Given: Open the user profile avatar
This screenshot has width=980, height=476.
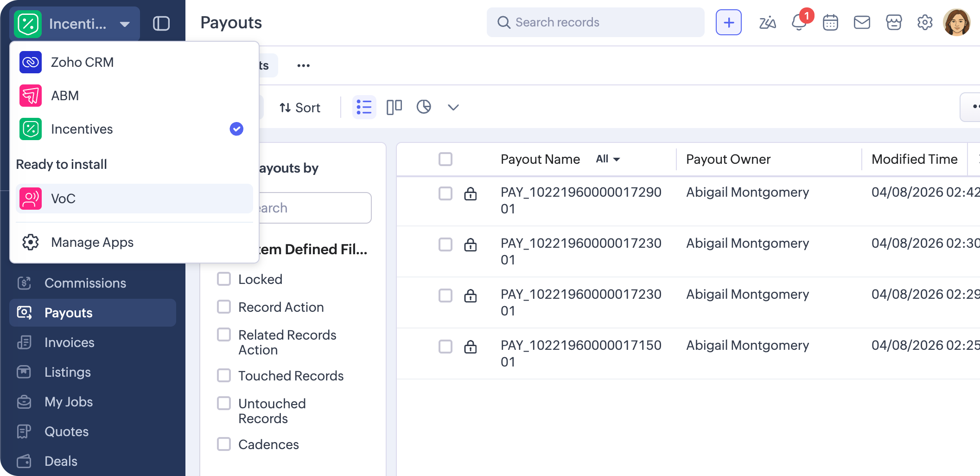Looking at the screenshot, I should [956, 22].
